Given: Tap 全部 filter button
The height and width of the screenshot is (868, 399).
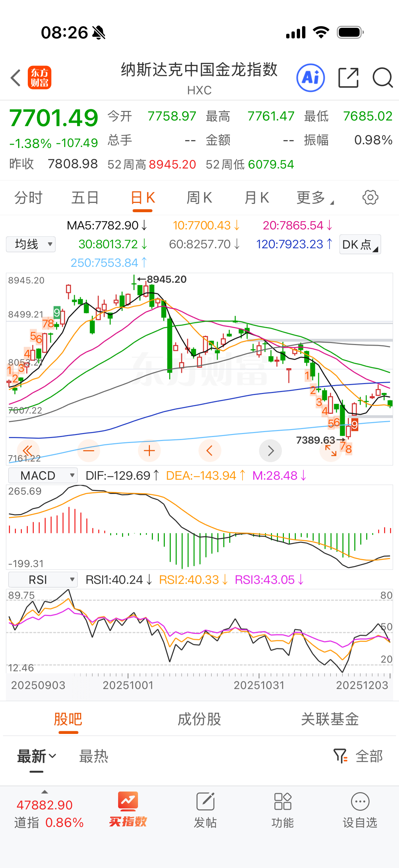Looking at the screenshot, I should (x=369, y=756).
